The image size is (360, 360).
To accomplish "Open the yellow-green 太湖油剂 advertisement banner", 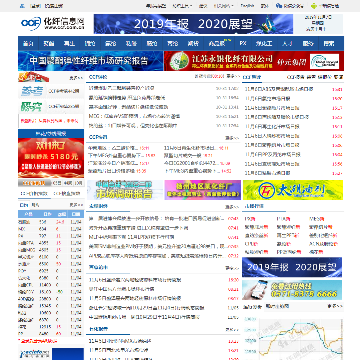I will pos(293,190).
